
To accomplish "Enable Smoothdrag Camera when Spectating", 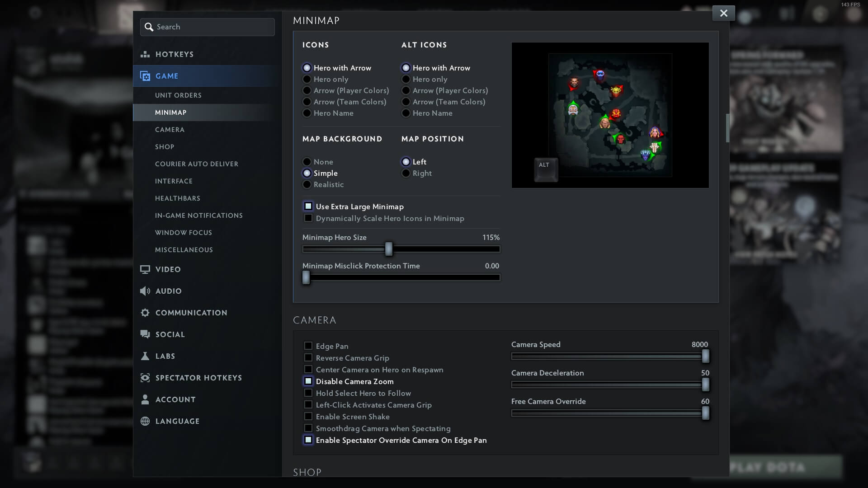I will click(x=308, y=428).
